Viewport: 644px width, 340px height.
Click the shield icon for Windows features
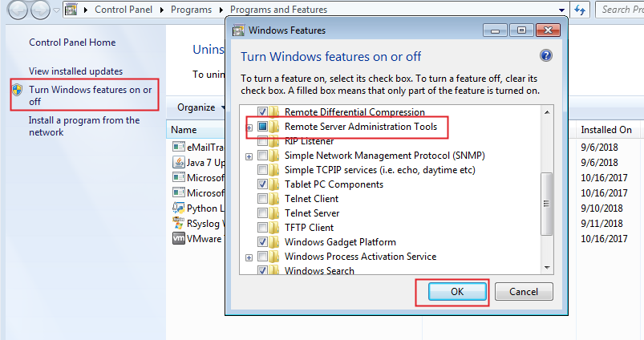pos(18,90)
